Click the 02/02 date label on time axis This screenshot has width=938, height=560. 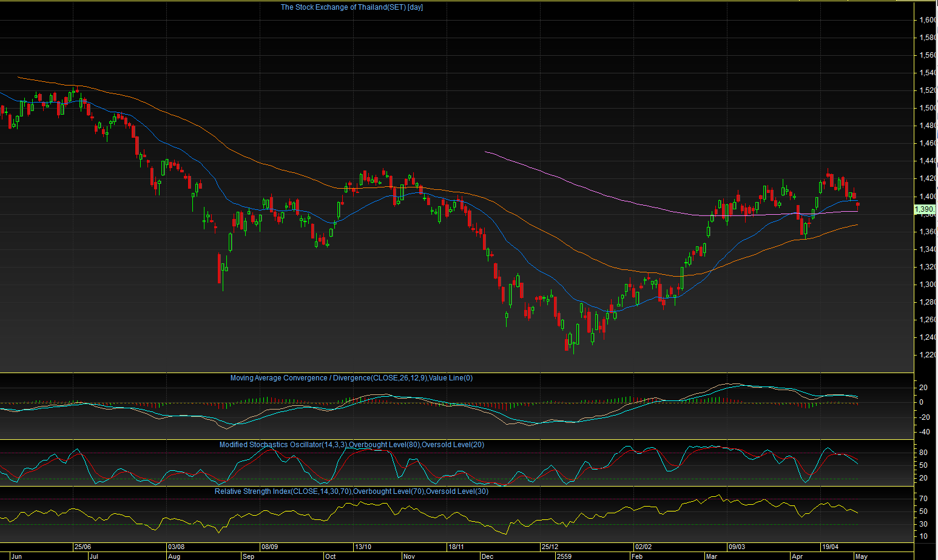643,547
